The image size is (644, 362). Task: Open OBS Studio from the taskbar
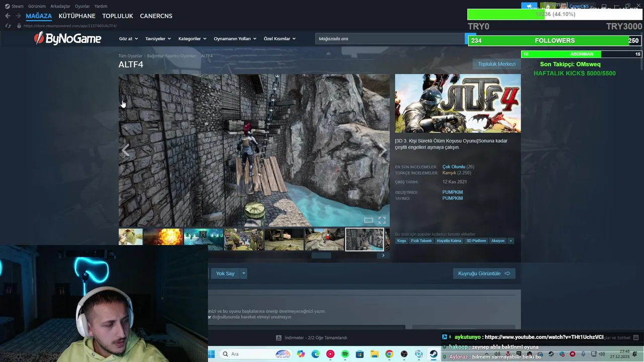coord(404,354)
